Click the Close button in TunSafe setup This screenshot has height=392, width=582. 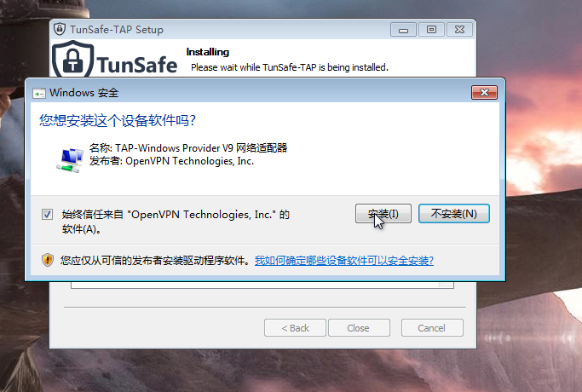pos(359,328)
